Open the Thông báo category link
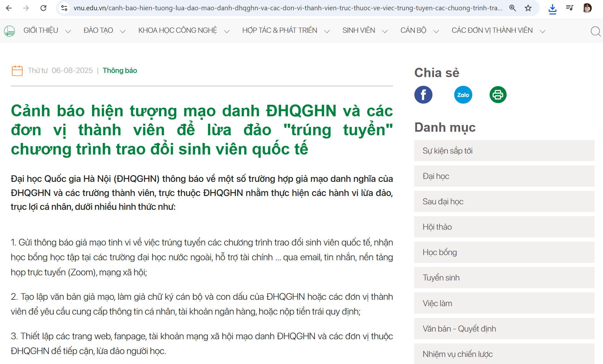 [120, 70]
